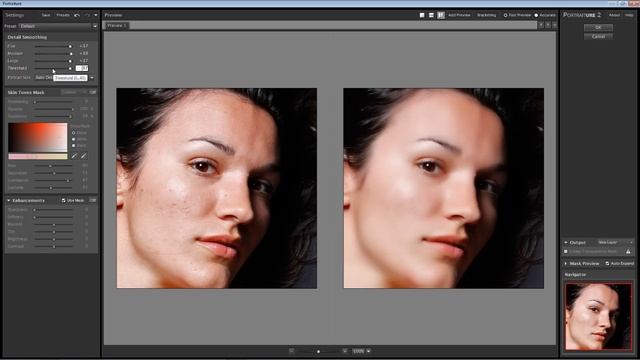The image size is (640, 360).
Task: Click the Medium smoothing slider
Action: coord(53,53)
